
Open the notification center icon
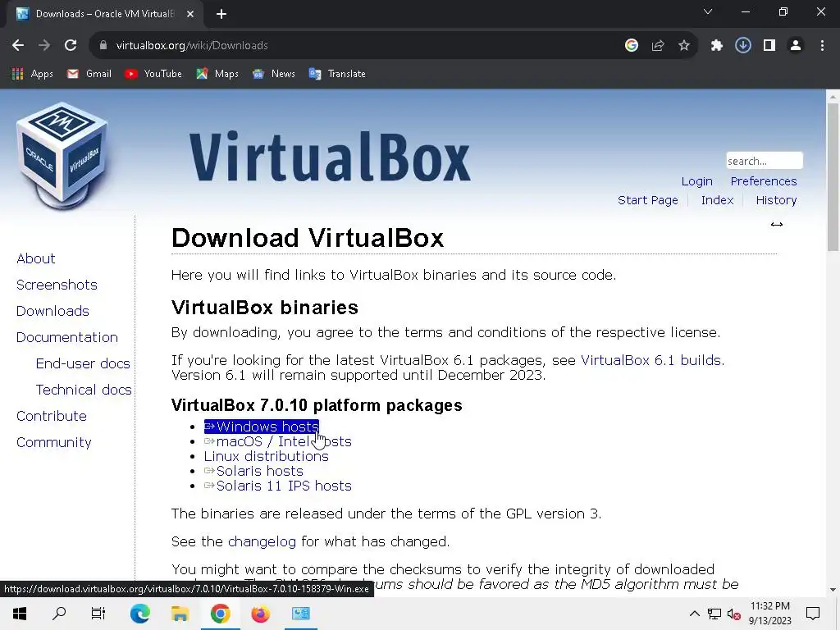[813, 614]
